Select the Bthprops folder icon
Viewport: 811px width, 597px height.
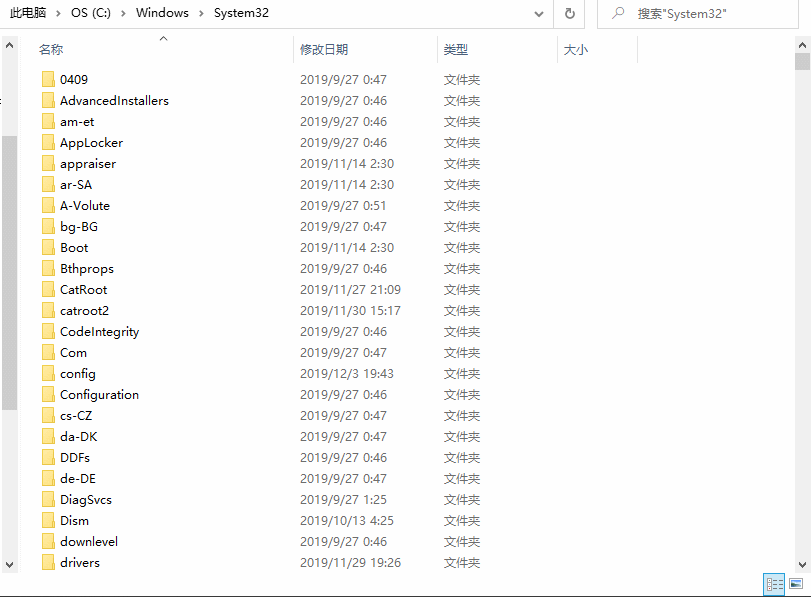tap(48, 268)
